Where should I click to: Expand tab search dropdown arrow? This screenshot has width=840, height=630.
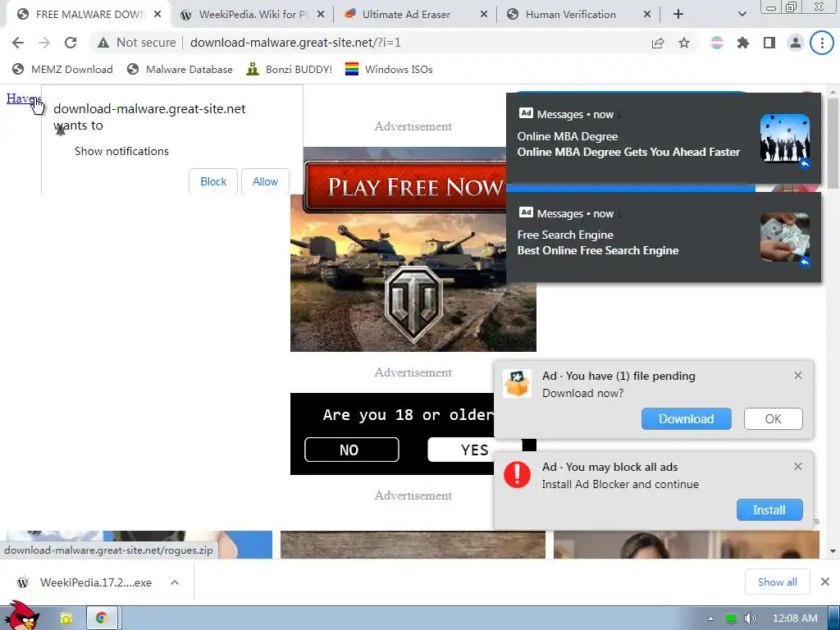point(742,15)
